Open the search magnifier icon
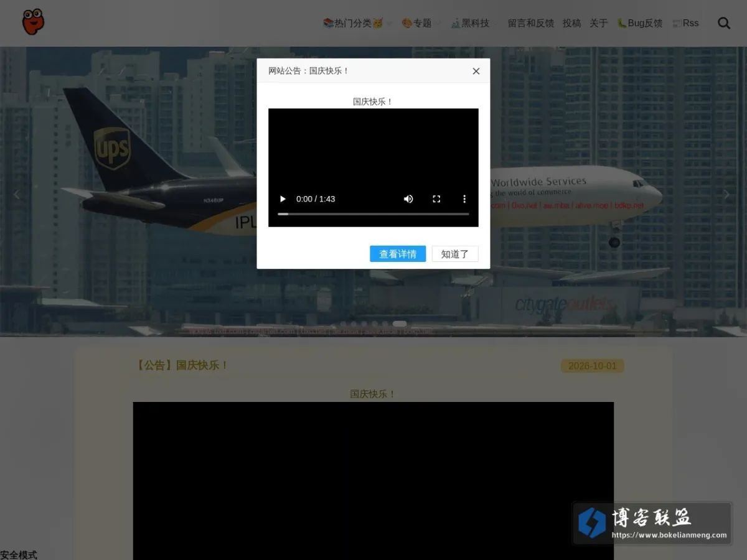Image resolution: width=747 pixels, height=560 pixels. (724, 23)
